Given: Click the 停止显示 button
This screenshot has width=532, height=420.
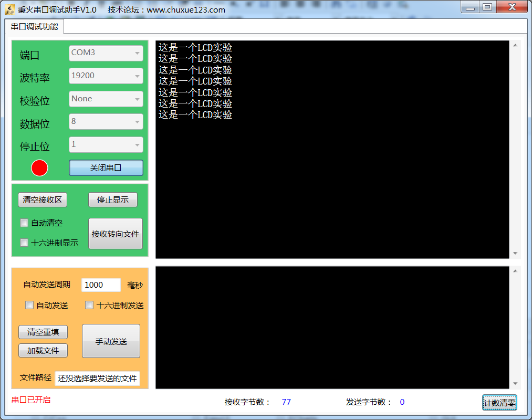Looking at the screenshot, I should (x=113, y=200).
